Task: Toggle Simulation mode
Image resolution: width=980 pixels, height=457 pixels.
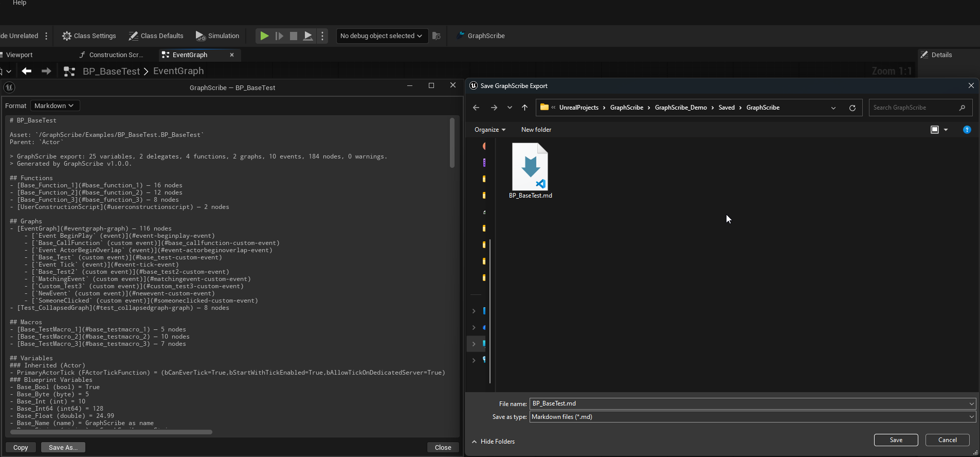Action: (x=217, y=36)
